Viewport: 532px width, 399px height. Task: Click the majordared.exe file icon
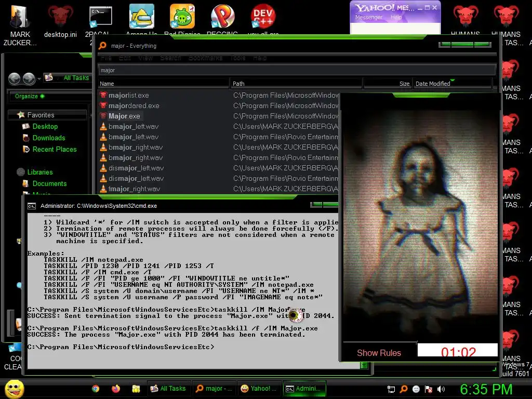click(103, 105)
